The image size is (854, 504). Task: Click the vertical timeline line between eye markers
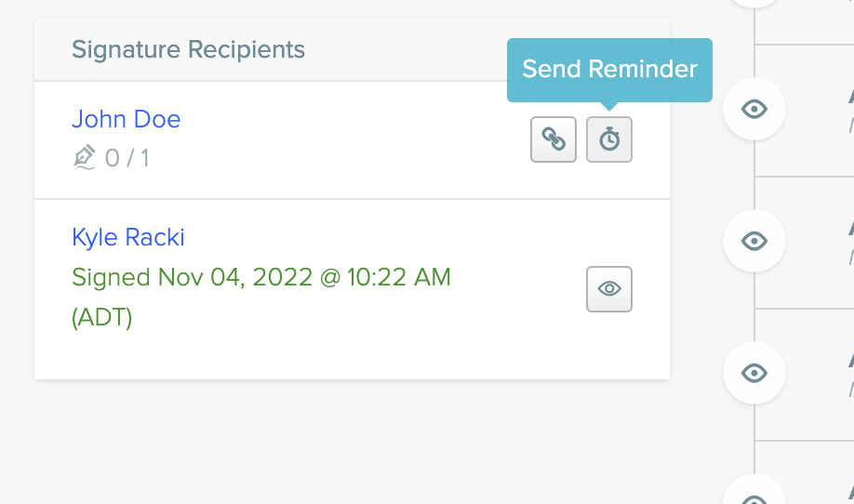pyautogui.click(x=754, y=175)
